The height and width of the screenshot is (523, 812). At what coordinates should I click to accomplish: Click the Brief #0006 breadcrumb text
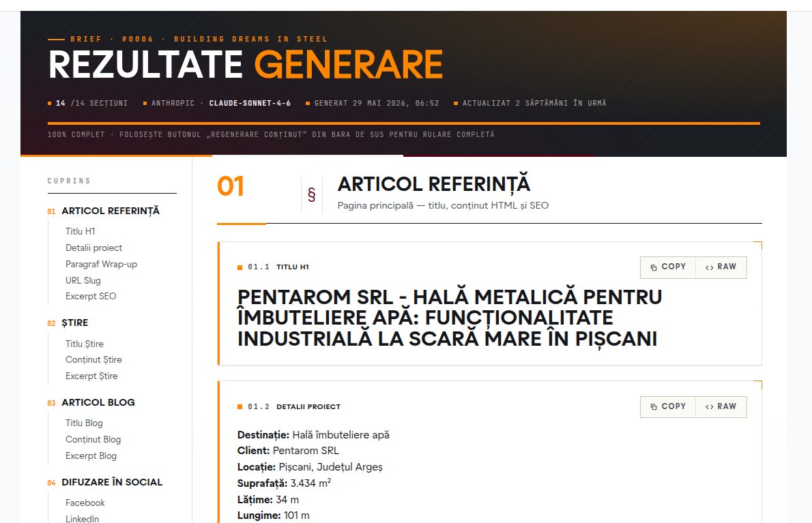click(x=199, y=40)
